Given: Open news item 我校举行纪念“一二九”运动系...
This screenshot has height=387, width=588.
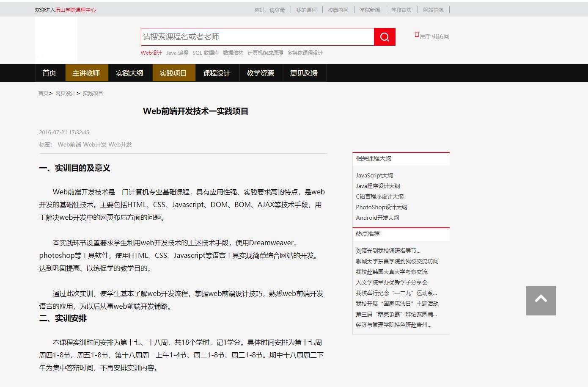Looking at the screenshot, I should 396,293.
